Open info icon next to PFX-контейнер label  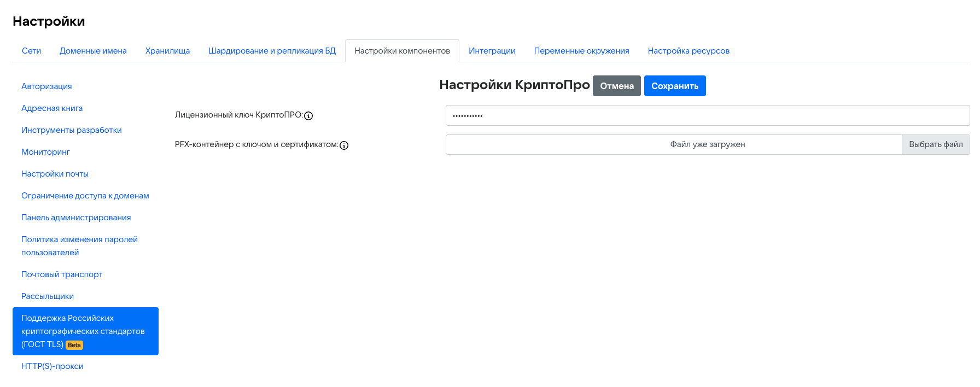coord(344,145)
